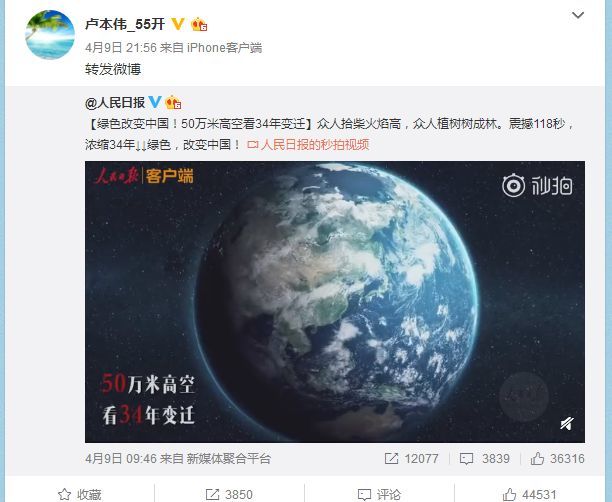Click 收藏 to favorite this post
This screenshot has height=502, width=612.
tap(80, 494)
